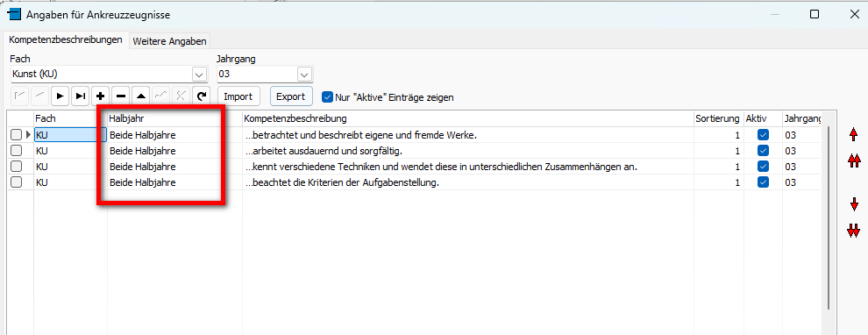This screenshot has height=335, width=868.
Task: Click the vertical scrollbar of the table
Action: tap(829, 217)
